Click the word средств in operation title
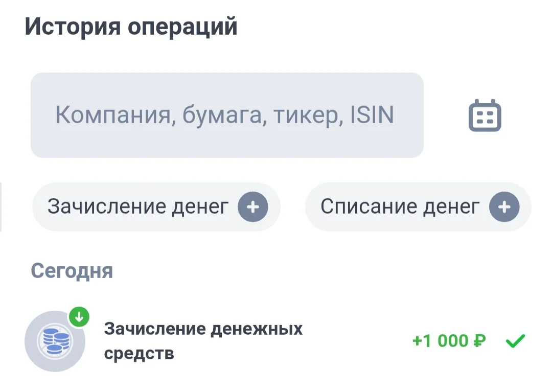Screen dimensions: 552x392 pyautogui.click(x=139, y=354)
